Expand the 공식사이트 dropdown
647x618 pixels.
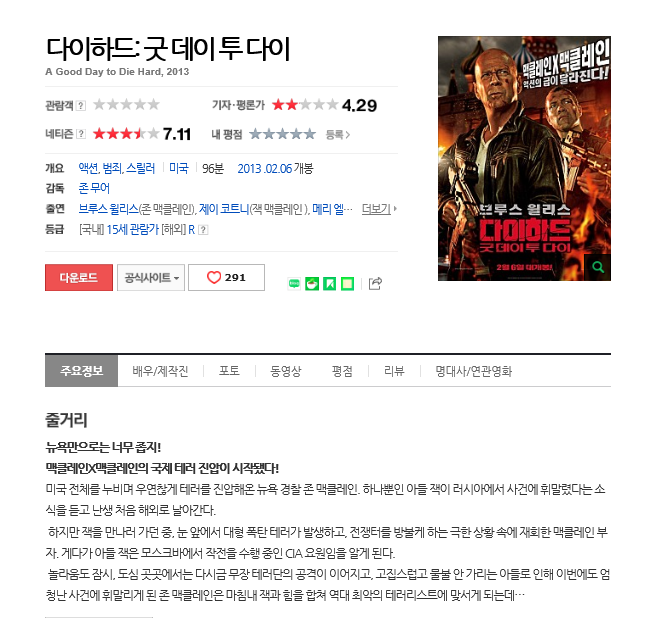coord(151,278)
